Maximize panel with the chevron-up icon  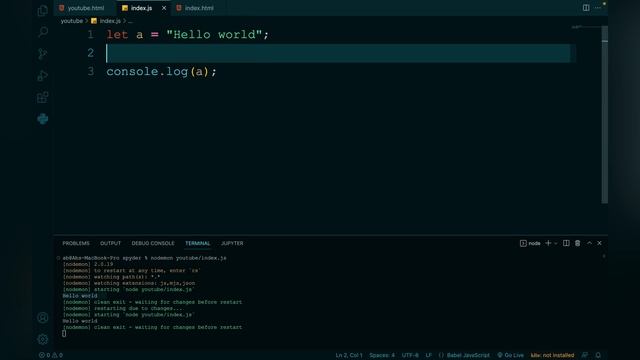pyautogui.click(x=589, y=243)
